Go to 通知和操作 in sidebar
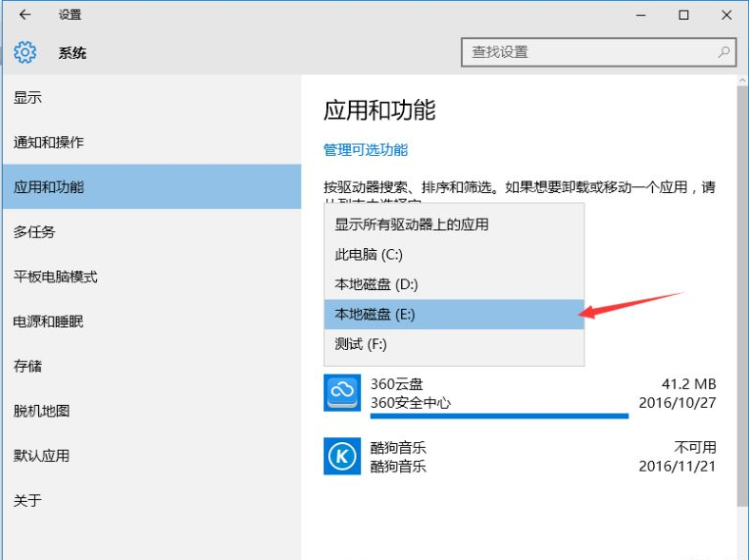The width and height of the screenshot is (749, 560). pos(48,143)
